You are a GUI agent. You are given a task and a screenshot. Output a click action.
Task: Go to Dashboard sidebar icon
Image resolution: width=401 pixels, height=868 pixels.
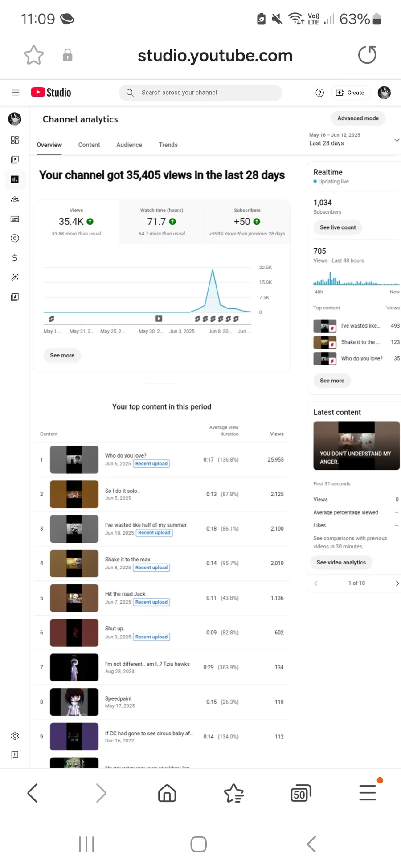tap(15, 140)
